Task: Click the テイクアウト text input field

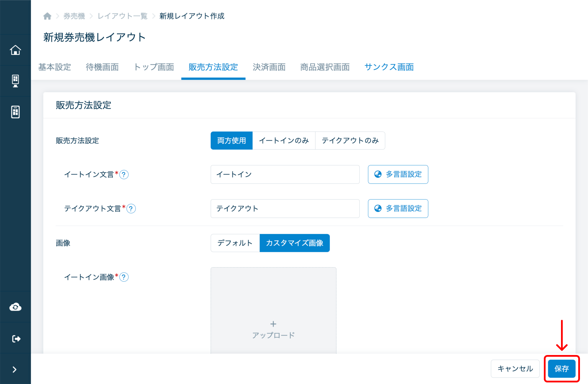Action: pos(285,209)
